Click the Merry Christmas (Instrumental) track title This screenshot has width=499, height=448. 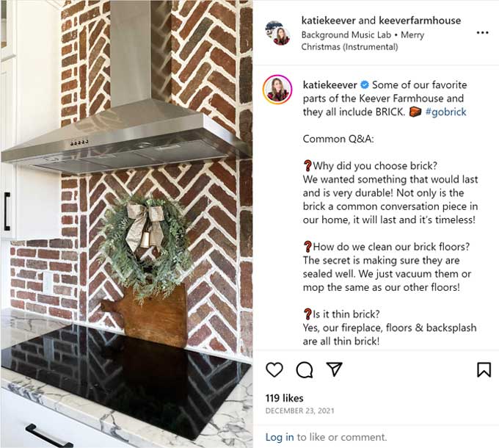(x=363, y=40)
